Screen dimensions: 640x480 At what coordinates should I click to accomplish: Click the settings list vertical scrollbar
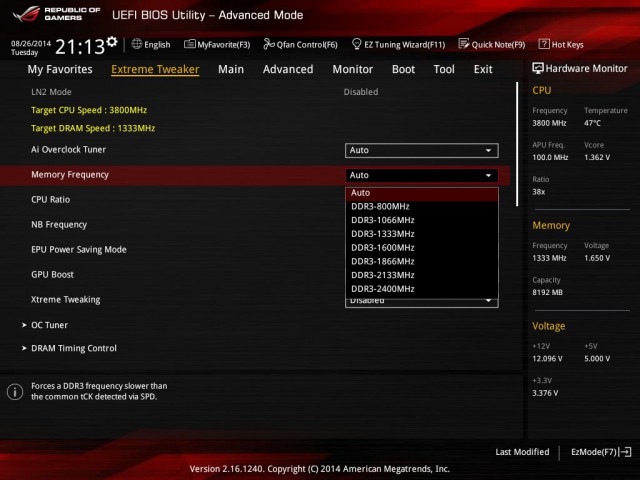(517, 144)
